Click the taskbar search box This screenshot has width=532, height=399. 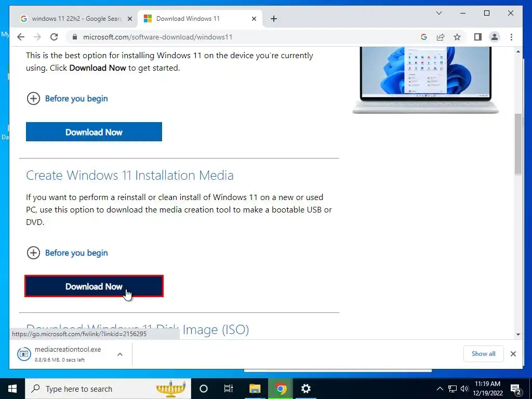click(108, 389)
